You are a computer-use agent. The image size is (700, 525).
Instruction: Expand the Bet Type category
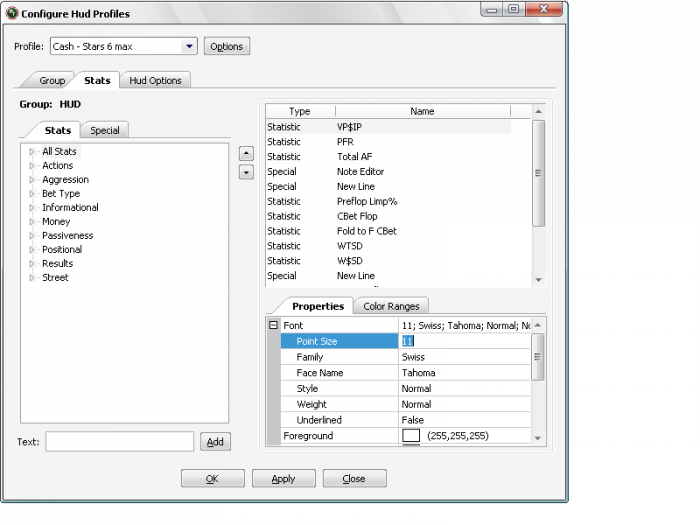tap(32, 194)
